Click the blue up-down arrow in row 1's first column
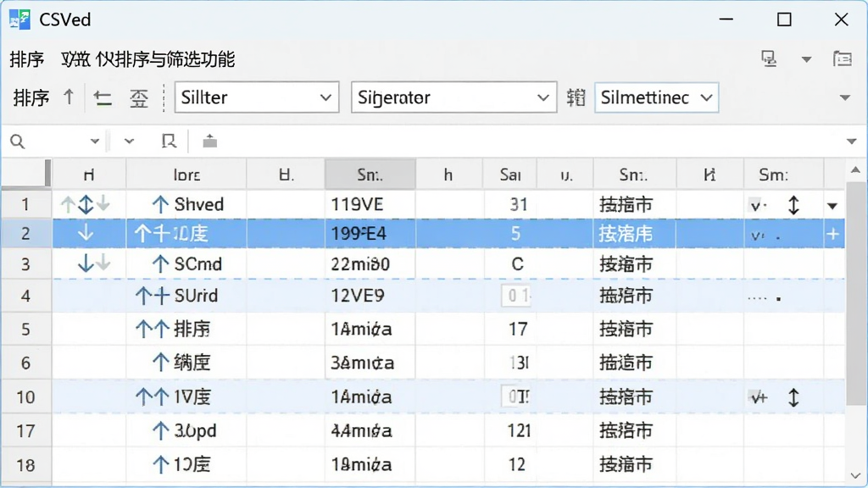The height and width of the screenshot is (488, 868). (86, 205)
